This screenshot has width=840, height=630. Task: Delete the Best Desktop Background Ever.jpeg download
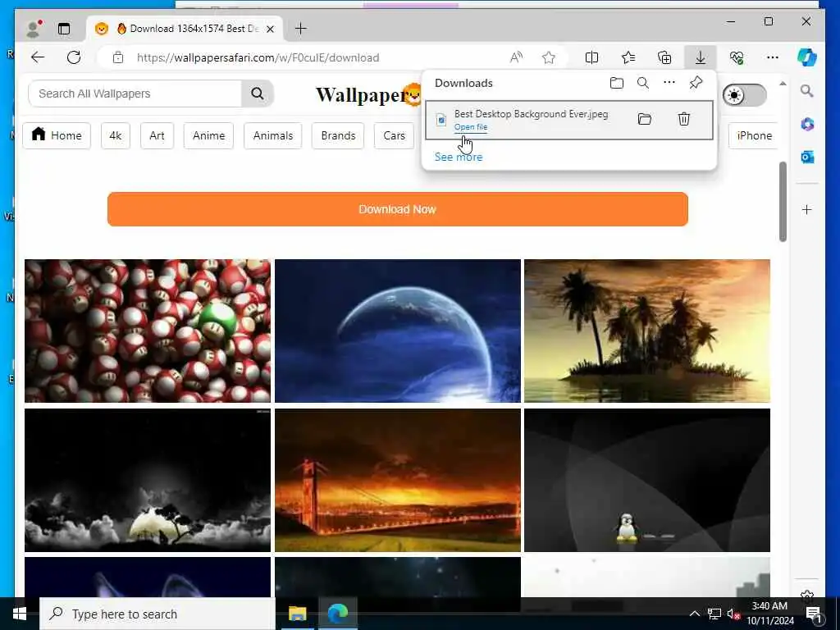684,119
